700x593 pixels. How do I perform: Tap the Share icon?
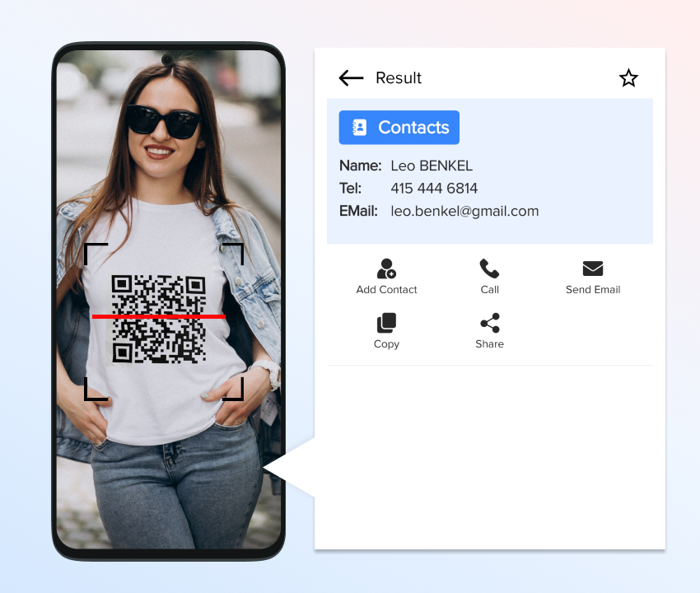click(x=489, y=323)
